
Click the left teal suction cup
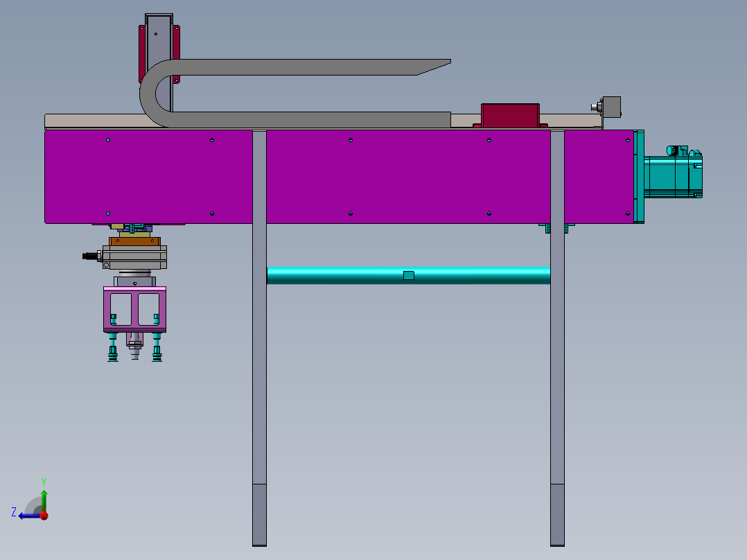pos(113,354)
